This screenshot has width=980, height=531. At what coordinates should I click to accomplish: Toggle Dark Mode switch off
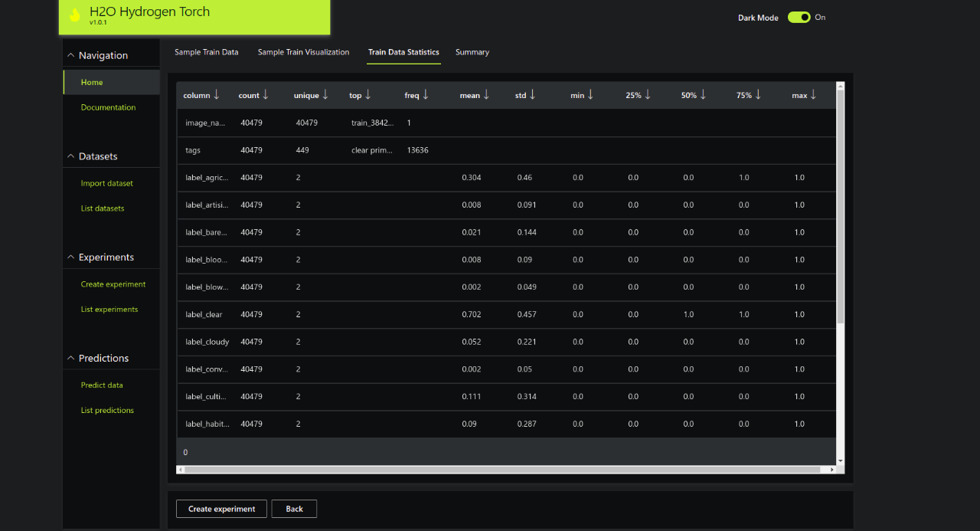pos(799,18)
